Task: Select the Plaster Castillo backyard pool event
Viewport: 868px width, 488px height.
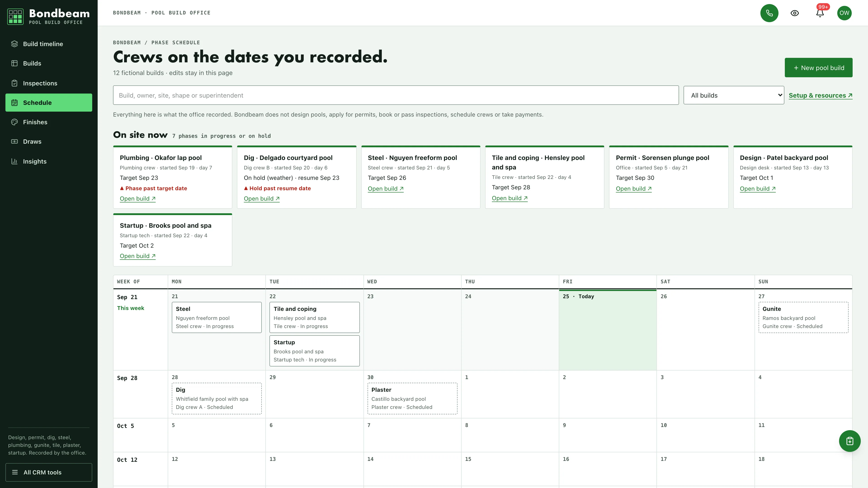Action: pyautogui.click(x=412, y=398)
